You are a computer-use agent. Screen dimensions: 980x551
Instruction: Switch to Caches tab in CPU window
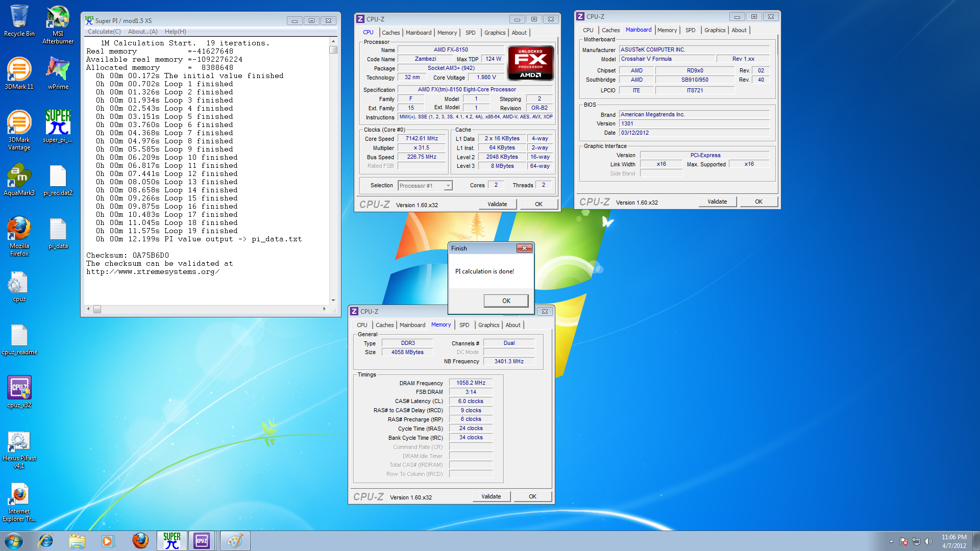point(390,33)
